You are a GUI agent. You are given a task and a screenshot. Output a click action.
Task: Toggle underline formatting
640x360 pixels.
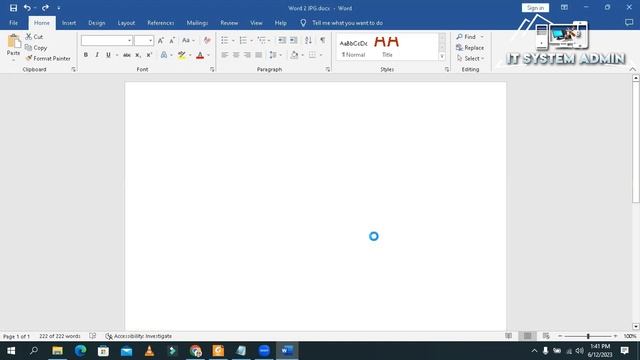pyautogui.click(x=108, y=55)
